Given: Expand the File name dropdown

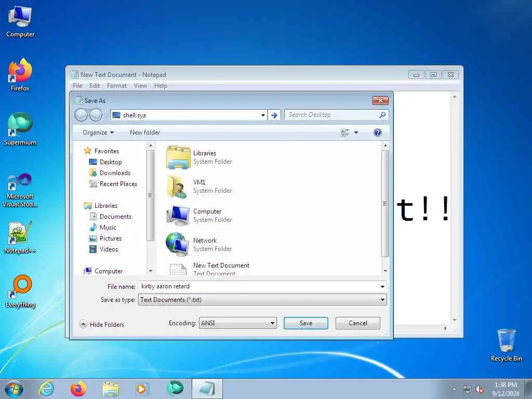Looking at the screenshot, I should [x=382, y=287].
